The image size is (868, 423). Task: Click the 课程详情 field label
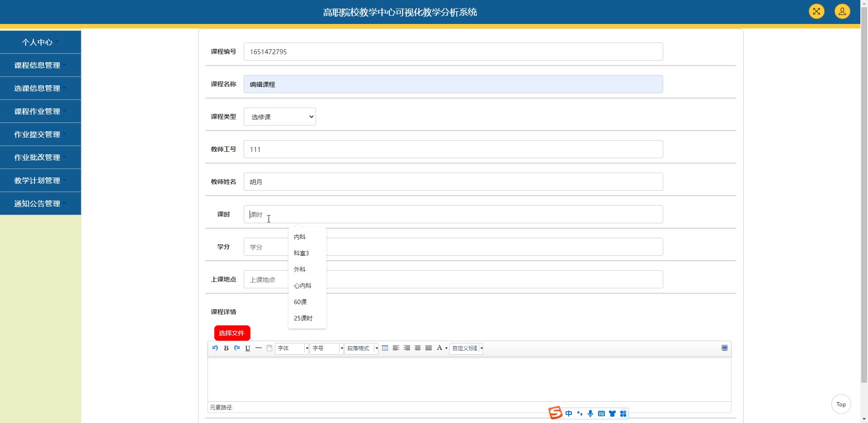tap(223, 312)
